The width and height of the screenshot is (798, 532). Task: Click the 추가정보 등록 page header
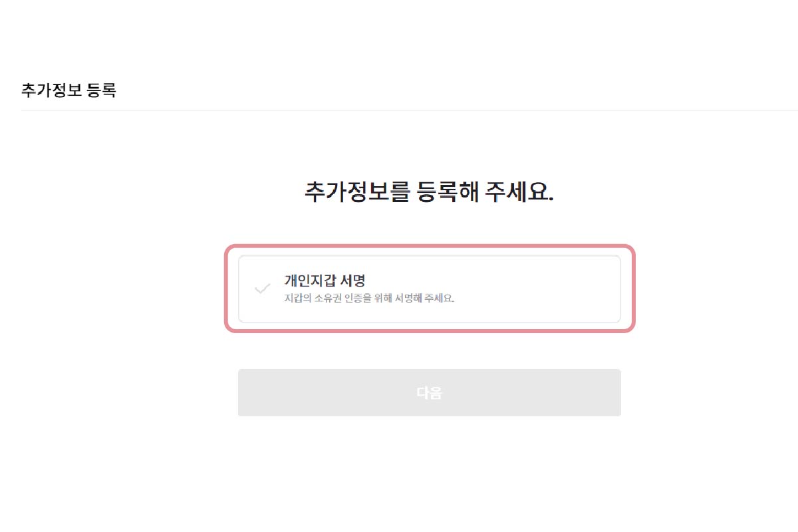[68, 90]
